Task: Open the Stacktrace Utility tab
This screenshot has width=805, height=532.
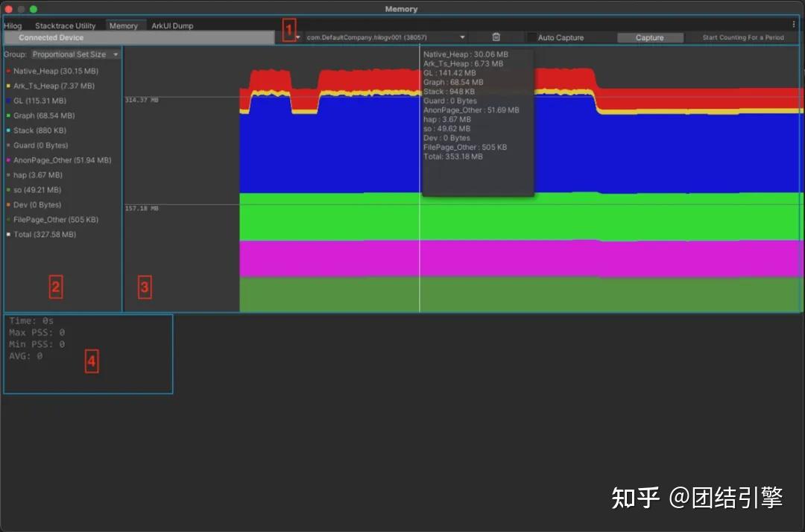Action: (x=65, y=25)
